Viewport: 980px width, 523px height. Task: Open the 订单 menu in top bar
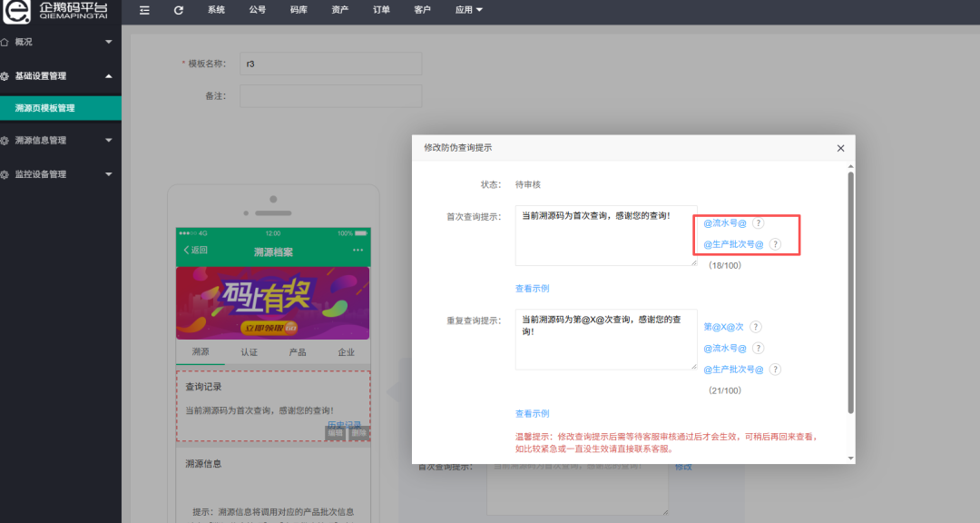pyautogui.click(x=381, y=10)
